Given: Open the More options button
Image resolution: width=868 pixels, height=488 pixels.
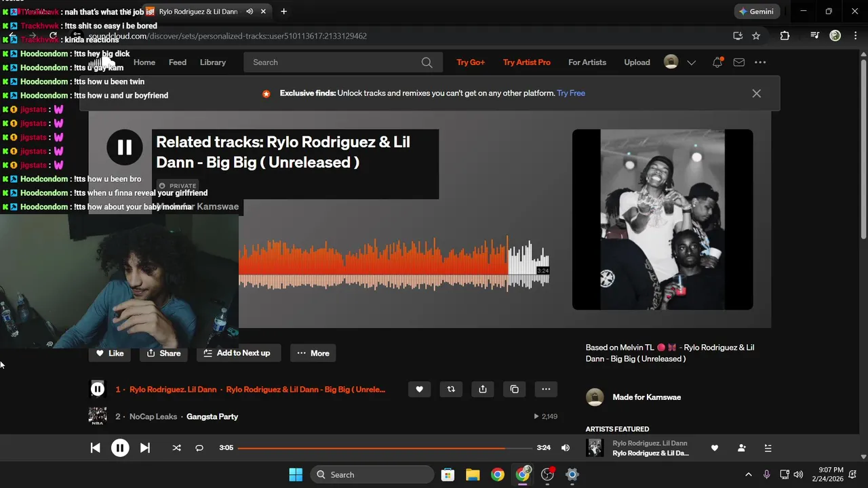Looking at the screenshot, I should [313, 353].
